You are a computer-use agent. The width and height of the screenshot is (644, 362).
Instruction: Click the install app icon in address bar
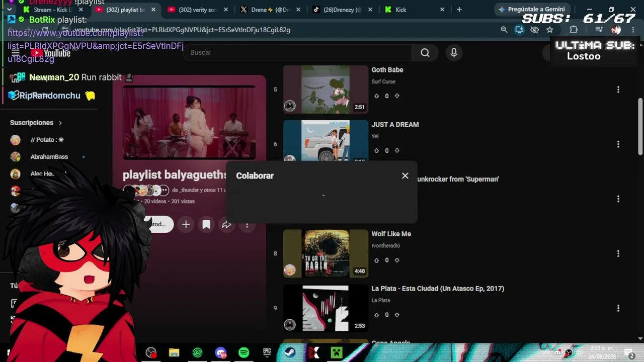coord(519,30)
